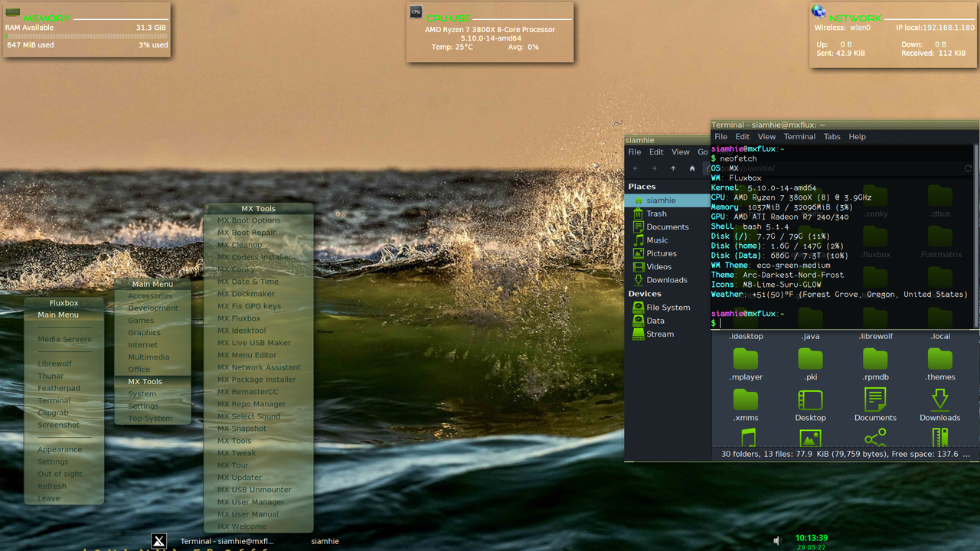
Task: Open Terminal window's Help menu
Action: click(857, 136)
